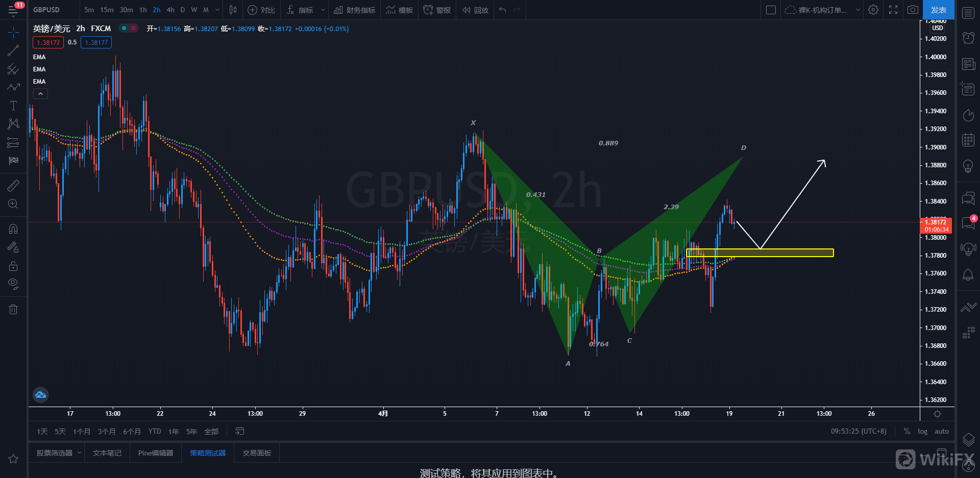980x478 pixels.
Task: Expand the timeframe interval dropdown arrow
Action: (217, 10)
